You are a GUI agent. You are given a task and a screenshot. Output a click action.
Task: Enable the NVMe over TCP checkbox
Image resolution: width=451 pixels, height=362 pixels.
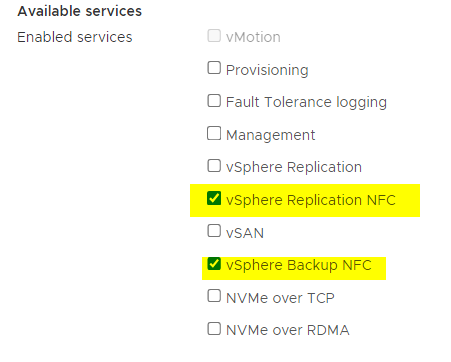[214, 296]
